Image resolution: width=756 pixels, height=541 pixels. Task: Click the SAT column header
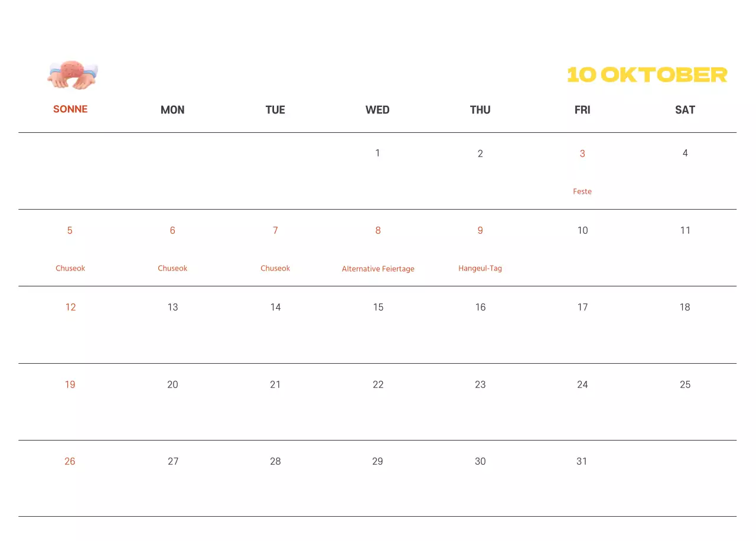pos(685,110)
